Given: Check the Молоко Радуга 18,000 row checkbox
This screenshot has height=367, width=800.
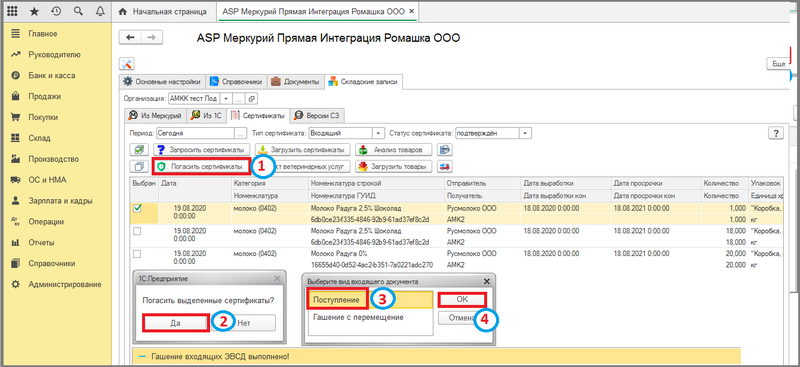Looking at the screenshot, I should click(x=137, y=231).
